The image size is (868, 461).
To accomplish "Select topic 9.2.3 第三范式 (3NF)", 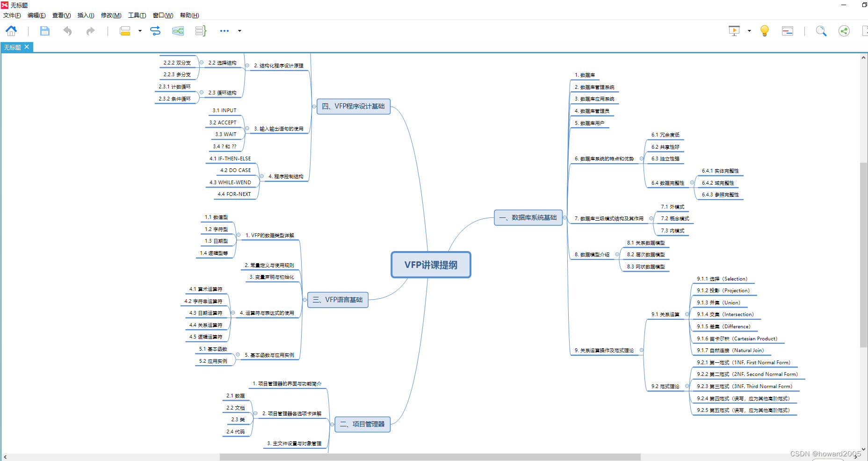I will [x=745, y=387].
